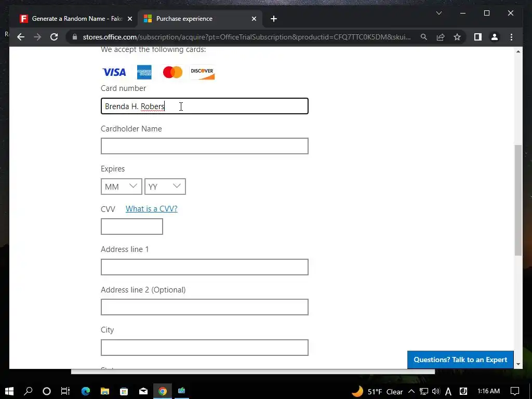
Task: Open Cortana from the taskbar
Action: point(47,391)
